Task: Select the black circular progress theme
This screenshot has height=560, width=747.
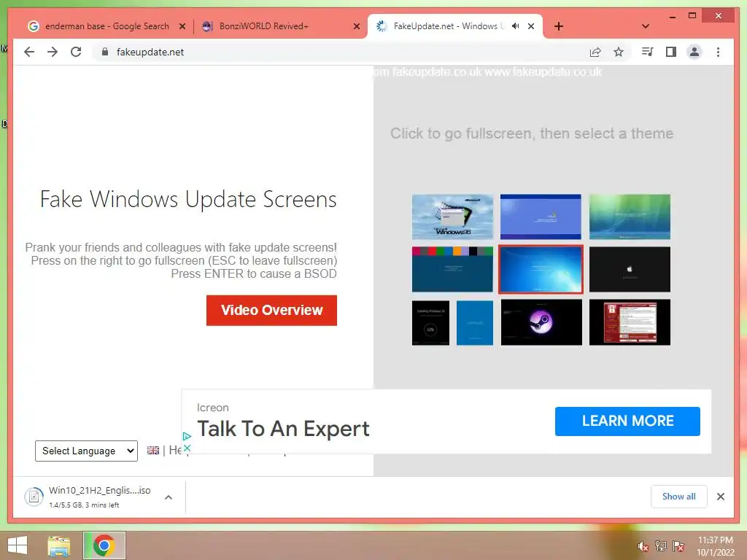Action: (430, 322)
